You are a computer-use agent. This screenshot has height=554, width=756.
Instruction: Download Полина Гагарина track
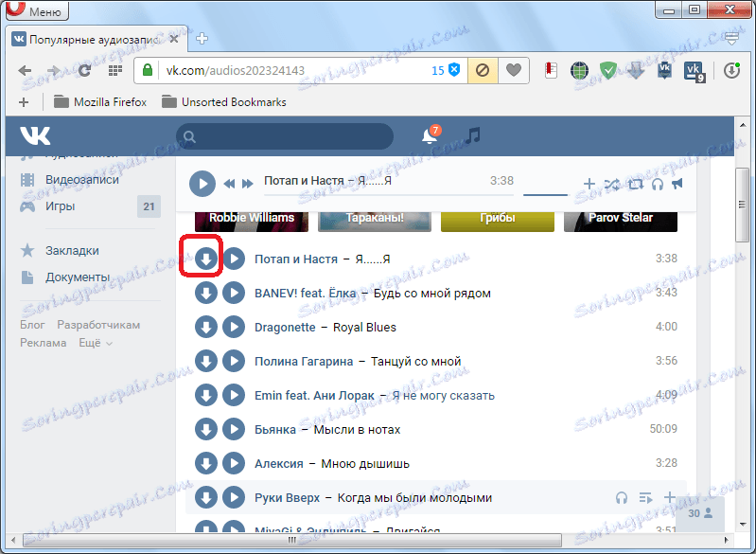[x=206, y=362]
